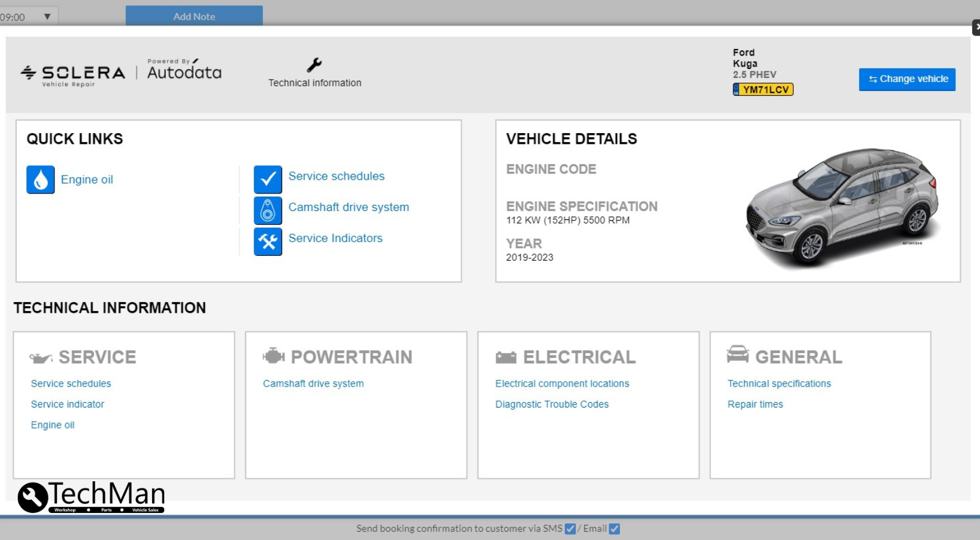
Task: Open Engine oil in the SERVICE card
Action: pos(53,425)
